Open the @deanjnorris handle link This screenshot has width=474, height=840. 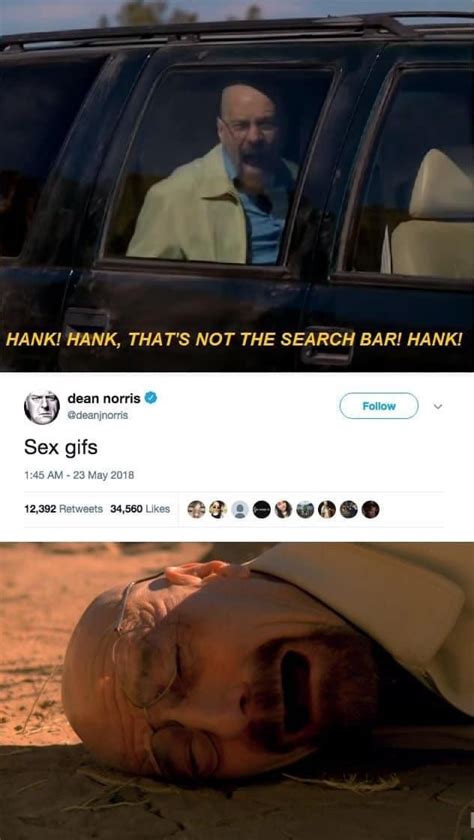pos(97,415)
